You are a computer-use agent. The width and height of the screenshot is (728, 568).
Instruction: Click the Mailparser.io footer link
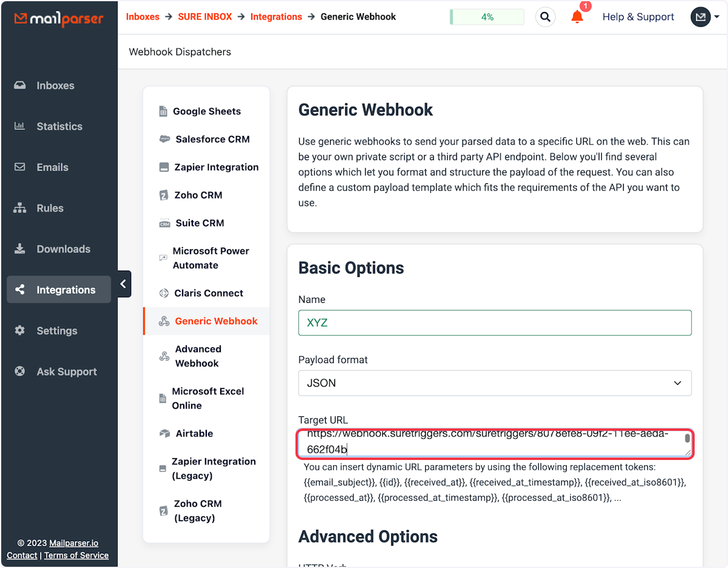(75, 543)
